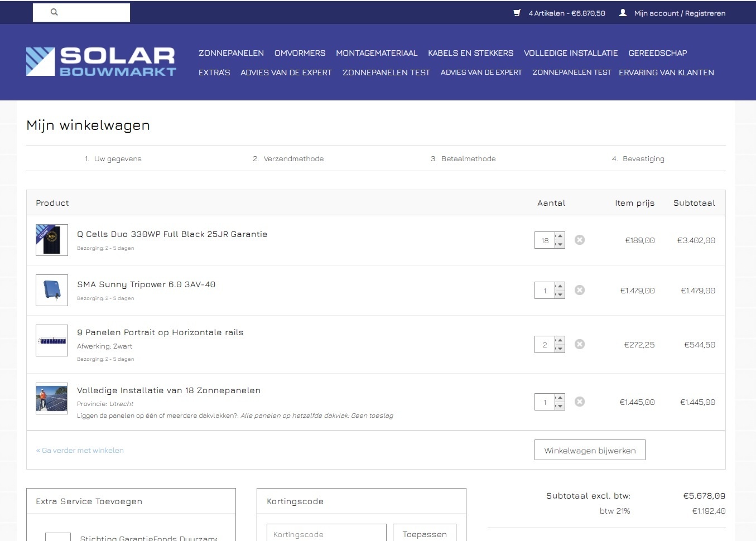Remove Q Cells Duo 330WP from cart
This screenshot has height=541, width=756.
pos(580,240)
